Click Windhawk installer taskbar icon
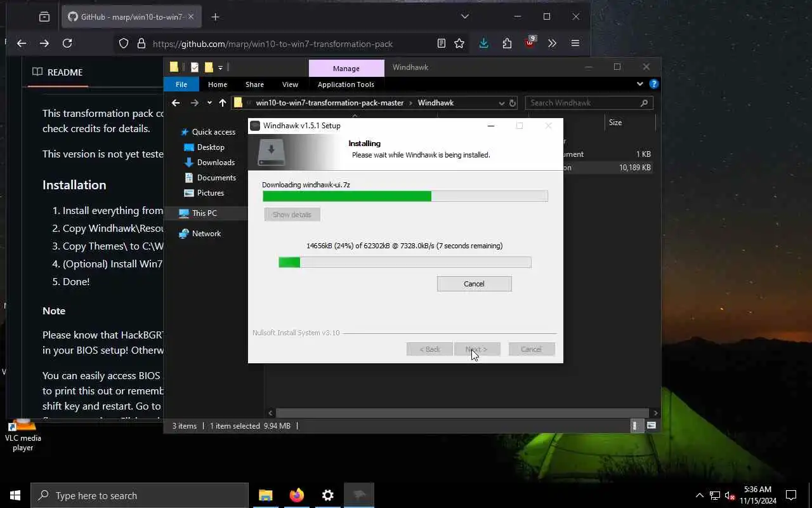 [x=359, y=495]
